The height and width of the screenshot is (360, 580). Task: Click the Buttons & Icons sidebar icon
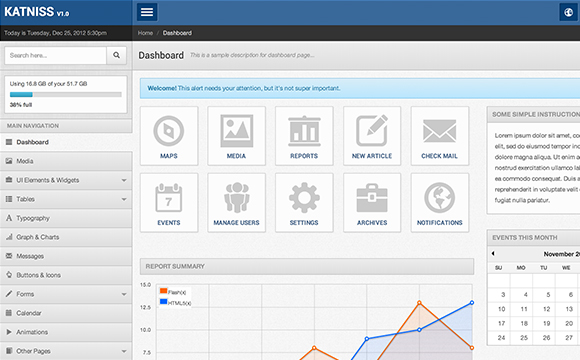pyautogui.click(x=9, y=275)
